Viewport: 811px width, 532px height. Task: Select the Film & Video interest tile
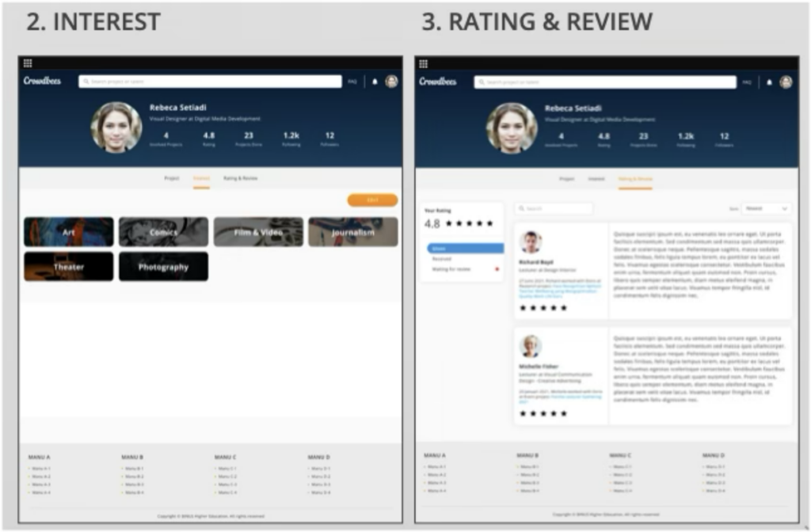click(x=258, y=232)
